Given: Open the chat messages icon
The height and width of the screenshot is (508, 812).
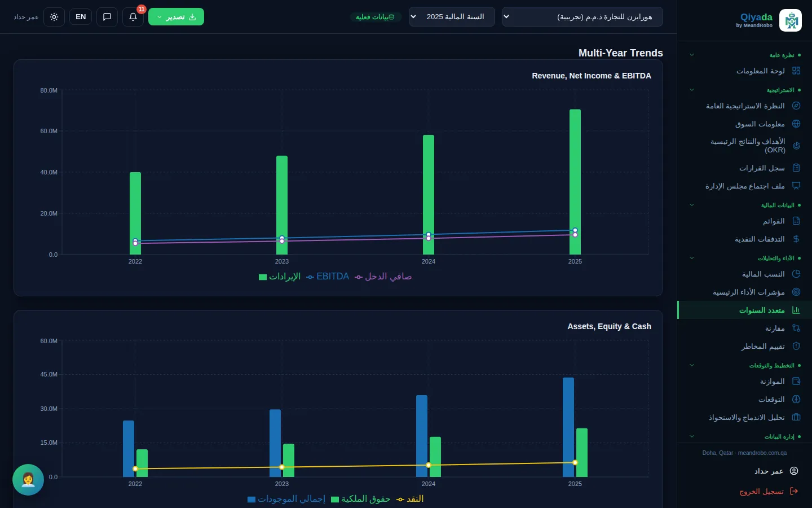Looking at the screenshot, I should tap(107, 17).
